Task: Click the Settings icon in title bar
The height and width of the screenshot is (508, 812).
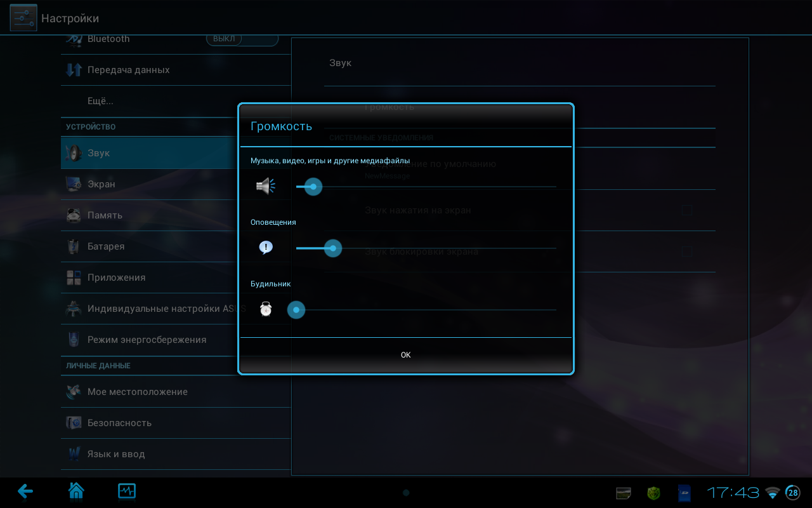Action: coord(23,18)
